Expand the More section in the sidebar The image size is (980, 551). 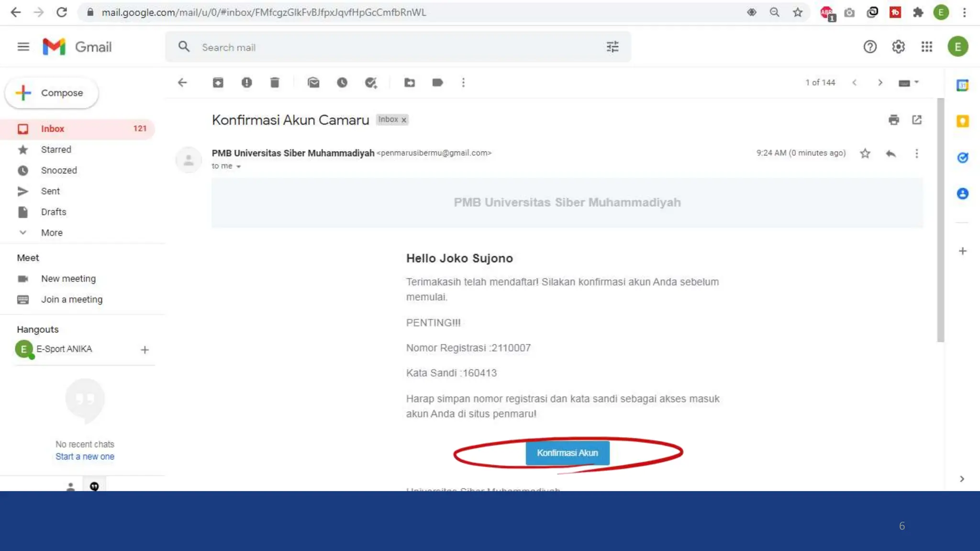point(52,233)
